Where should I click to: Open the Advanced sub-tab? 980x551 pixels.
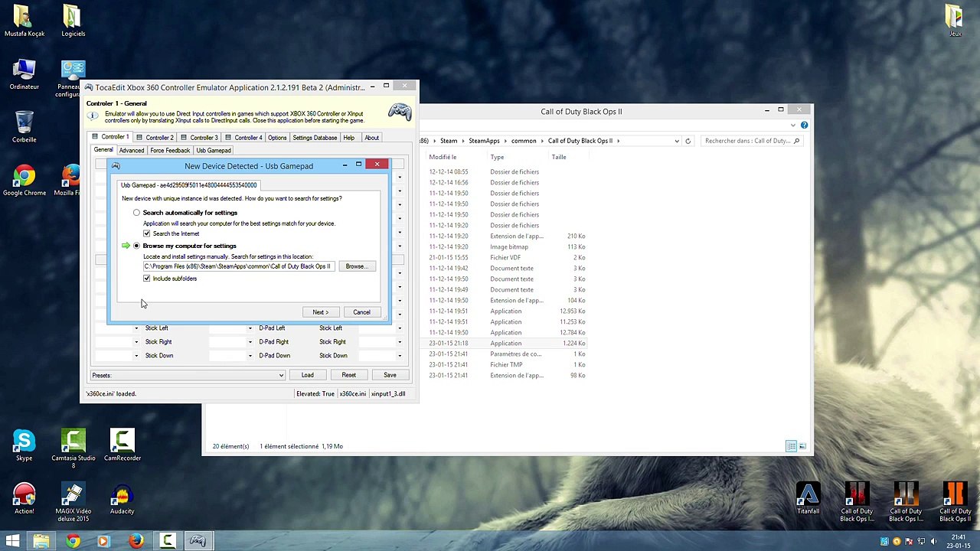[x=131, y=151]
